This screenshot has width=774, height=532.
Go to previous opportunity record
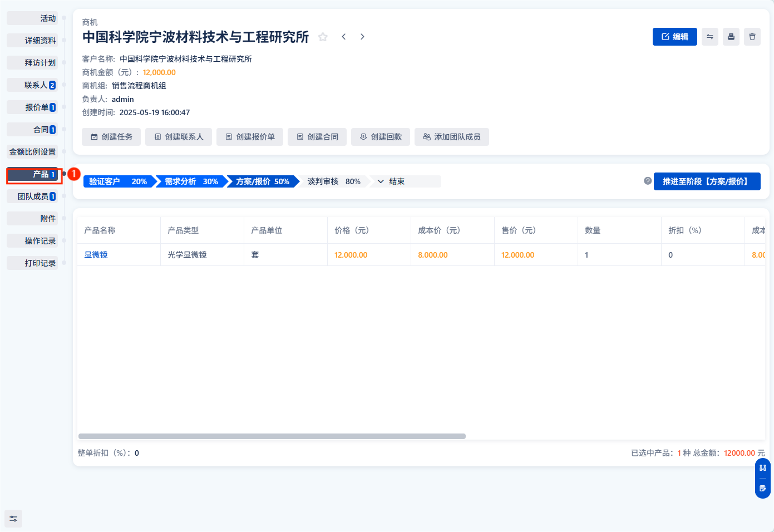pyautogui.click(x=344, y=37)
